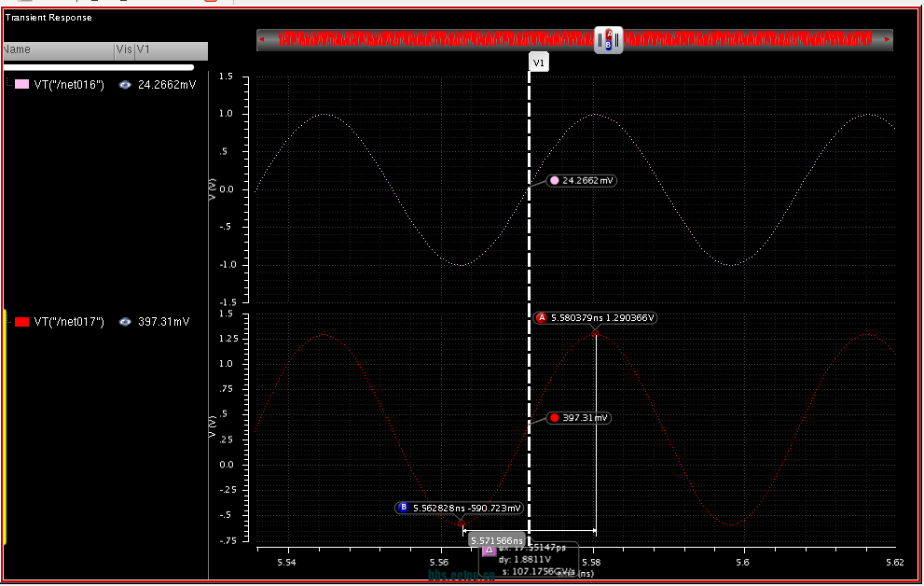The width and height of the screenshot is (924, 586).
Task: Select VT("/net016") signal name
Action: (x=69, y=85)
